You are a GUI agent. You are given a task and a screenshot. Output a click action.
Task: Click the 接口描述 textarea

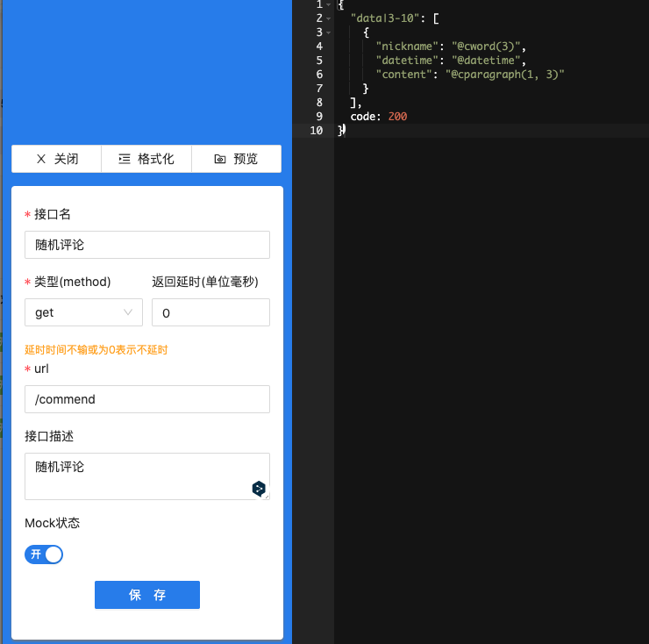coord(147,476)
